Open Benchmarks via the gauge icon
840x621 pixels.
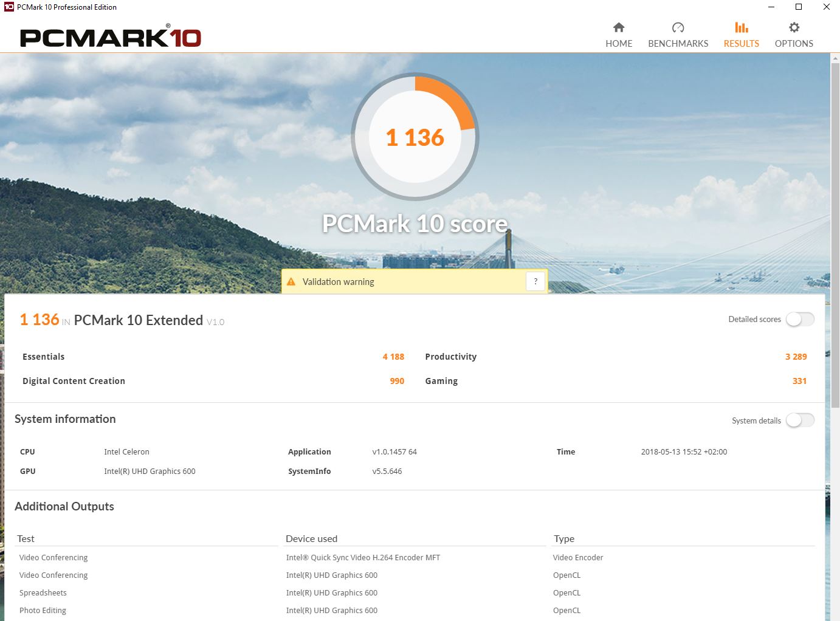tap(678, 27)
